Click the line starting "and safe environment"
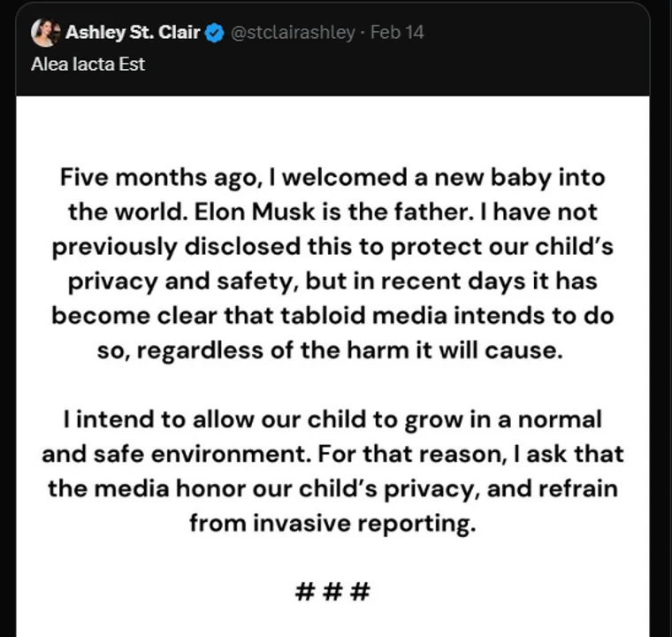Image resolution: width=672 pixels, height=637 pixels. (x=332, y=453)
